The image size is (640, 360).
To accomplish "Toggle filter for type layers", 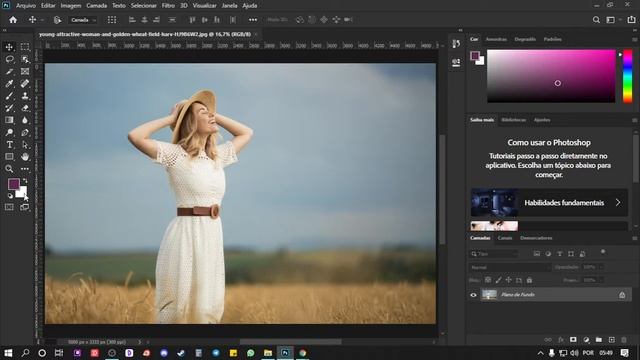I will tap(560, 254).
